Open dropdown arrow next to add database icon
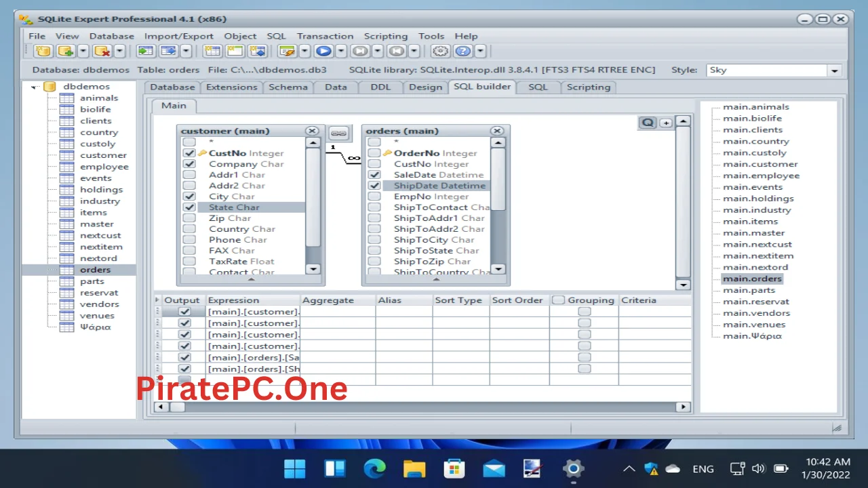Screen dimensions: 868x488 click(83, 51)
